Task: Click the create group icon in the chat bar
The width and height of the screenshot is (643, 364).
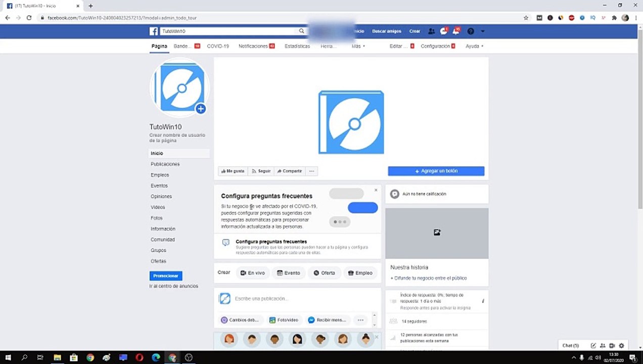Action: pos(603,346)
